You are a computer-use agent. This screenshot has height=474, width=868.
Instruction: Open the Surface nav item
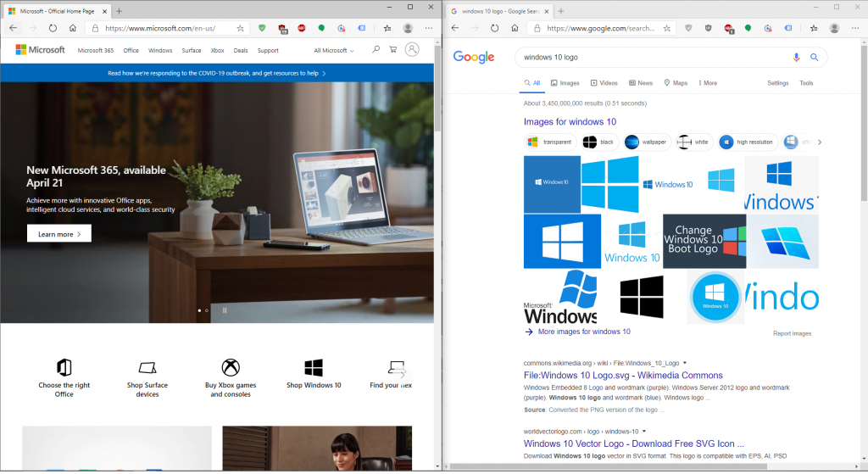click(x=192, y=50)
